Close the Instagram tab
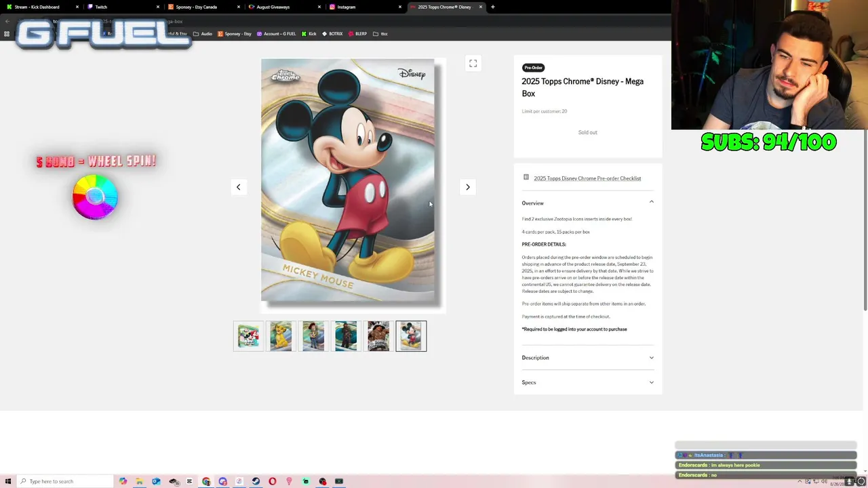The image size is (868, 488). 400,7
